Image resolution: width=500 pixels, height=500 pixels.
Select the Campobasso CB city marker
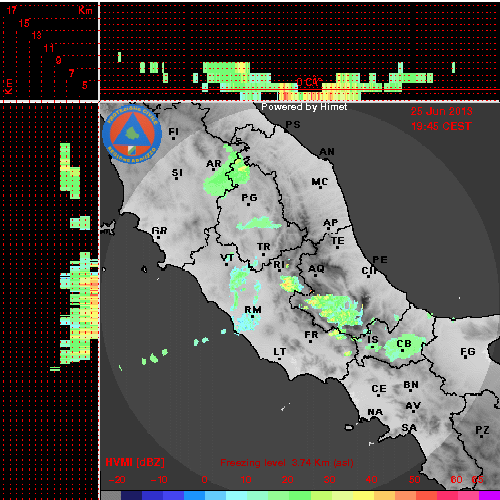tap(403, 351)
